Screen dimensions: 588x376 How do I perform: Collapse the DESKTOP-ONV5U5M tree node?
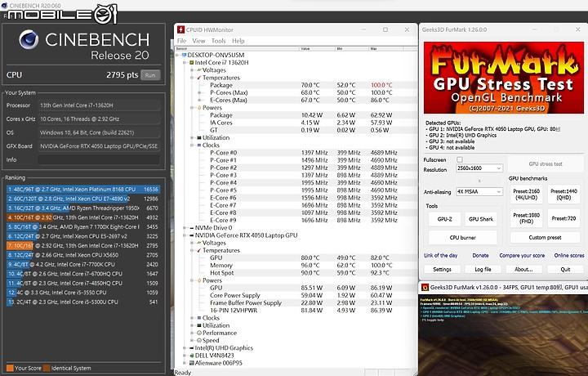tap(177, 55)
